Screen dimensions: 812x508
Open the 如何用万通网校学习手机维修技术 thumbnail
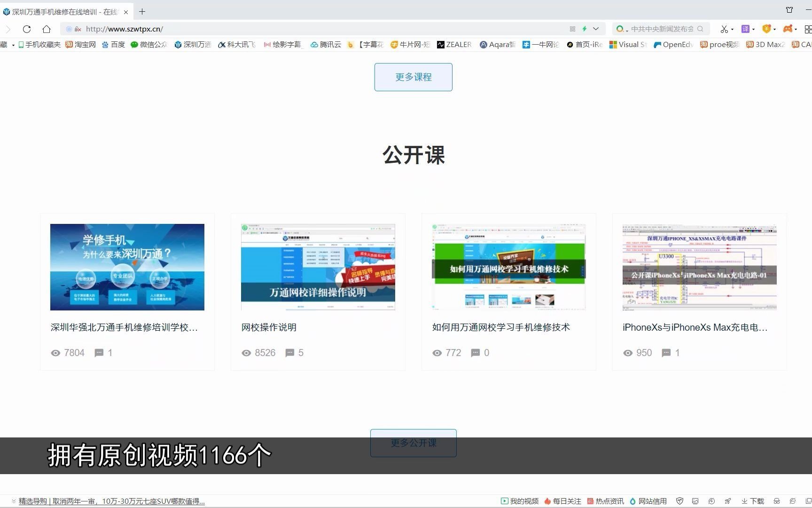(x=509, y=267)
